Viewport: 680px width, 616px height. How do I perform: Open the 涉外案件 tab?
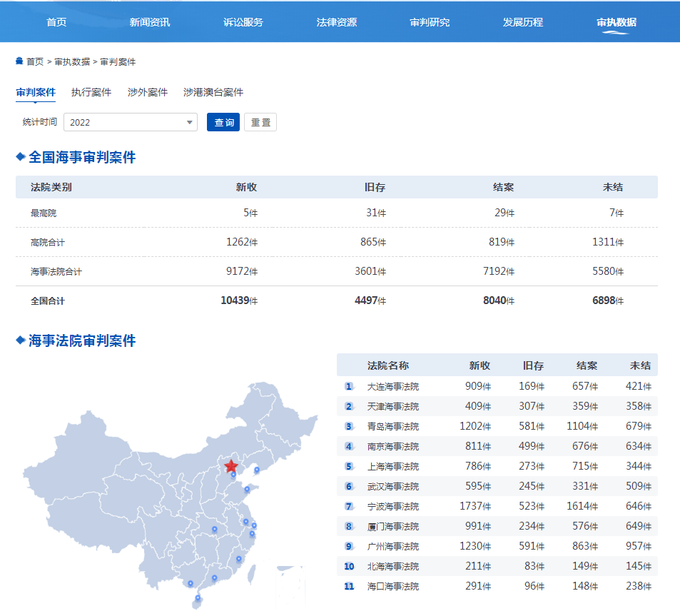148,92
